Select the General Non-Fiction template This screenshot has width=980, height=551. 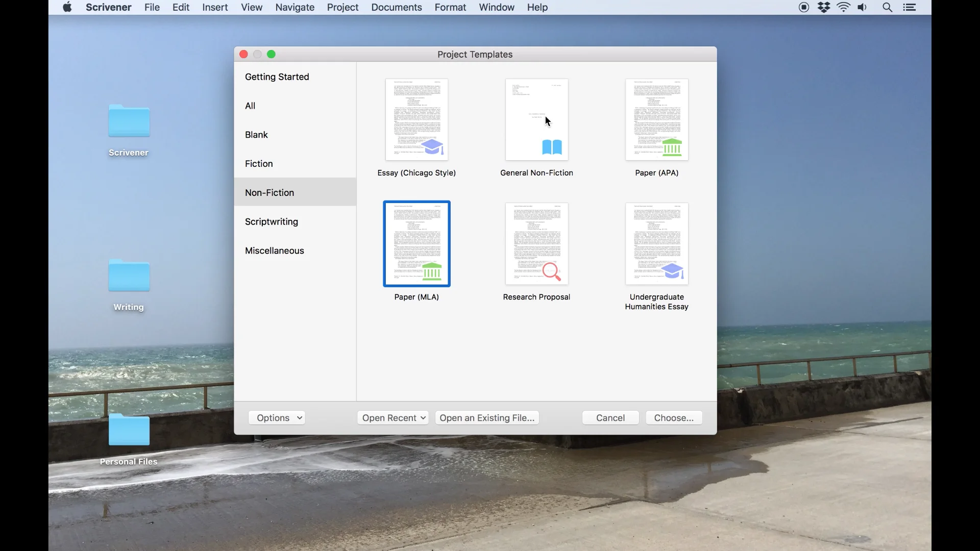tap(536, 120)
